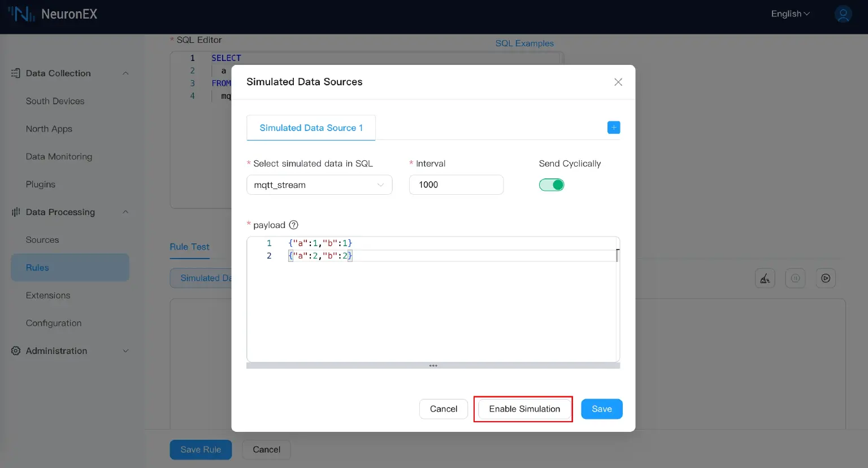Open the Administration gear icon
Image resolution: width=868 pixels, height=468 pixels.
(15, 351)
